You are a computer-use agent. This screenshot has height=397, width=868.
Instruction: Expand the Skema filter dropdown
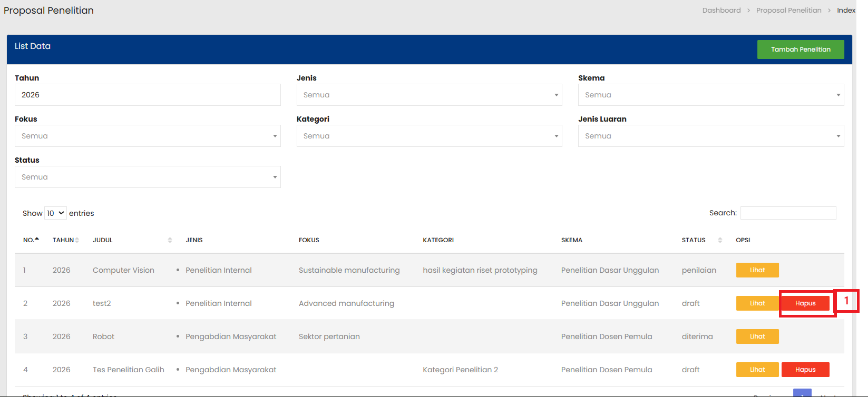[710, 95]
